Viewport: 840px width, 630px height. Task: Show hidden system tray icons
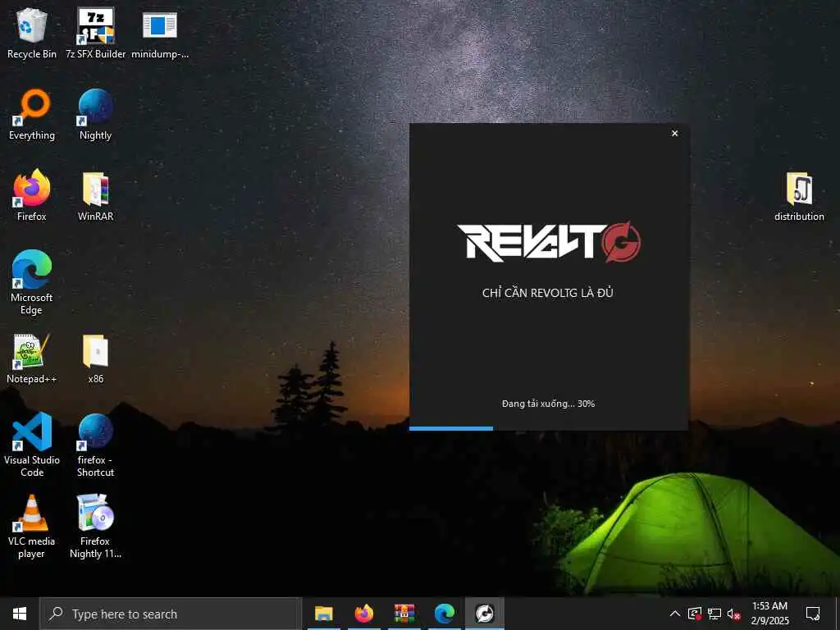coord(675,614)
